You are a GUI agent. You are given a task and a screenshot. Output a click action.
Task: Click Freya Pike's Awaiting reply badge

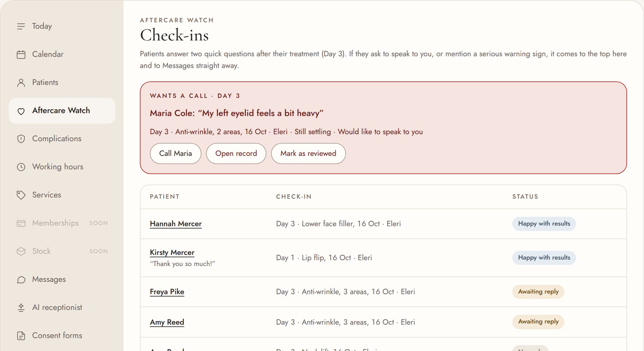tap(538, 292)
